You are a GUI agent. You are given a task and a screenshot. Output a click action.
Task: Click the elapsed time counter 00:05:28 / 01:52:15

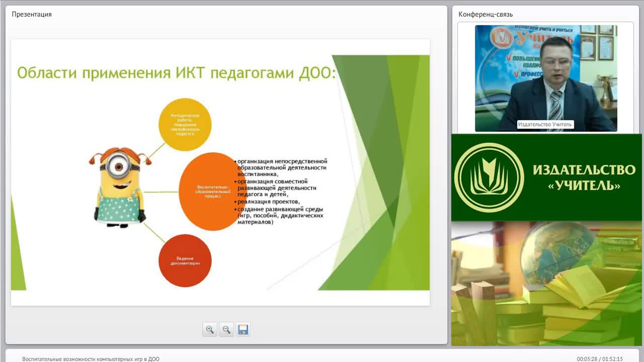[600, 359]
